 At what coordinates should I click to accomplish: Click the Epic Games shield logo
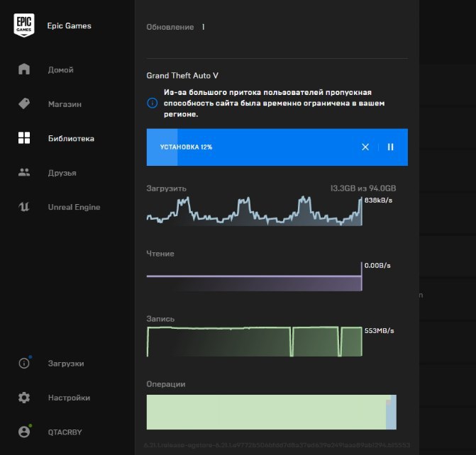(x=24, y=26)
